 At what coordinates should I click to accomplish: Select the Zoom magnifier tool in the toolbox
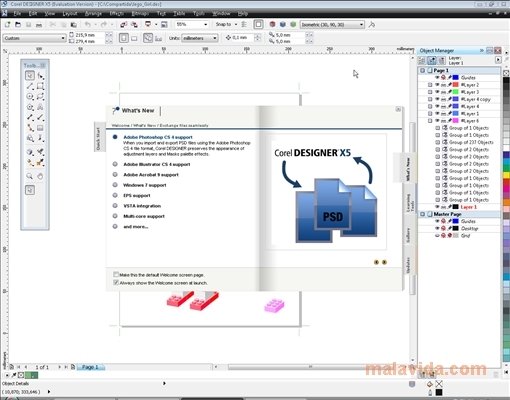click(x=30, y=176)
